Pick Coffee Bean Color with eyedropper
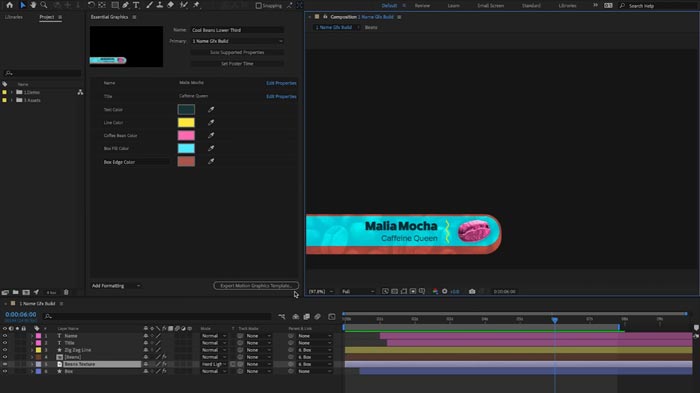The height and width of the screenshot is (393, 700). (x=211, y=135)
